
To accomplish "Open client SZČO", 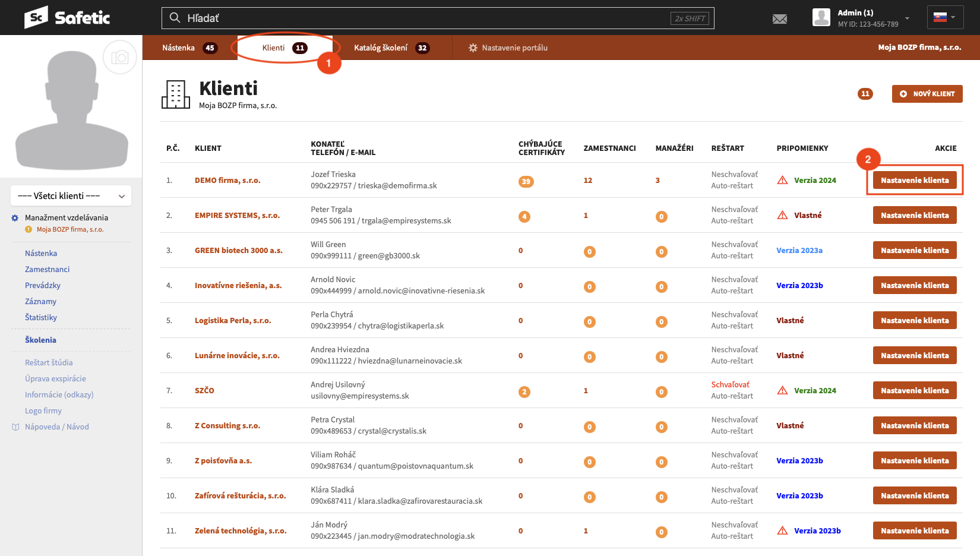I will coord(204,391).
